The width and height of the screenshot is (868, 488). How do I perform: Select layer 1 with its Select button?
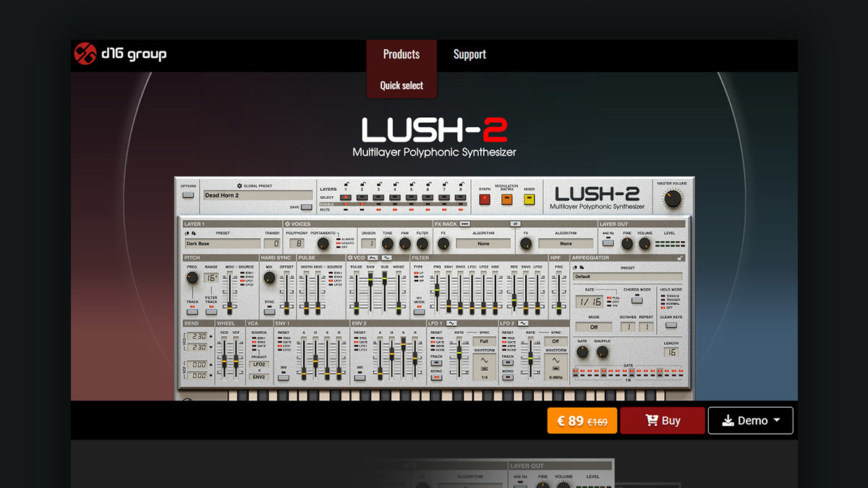[x=346, y=197]
